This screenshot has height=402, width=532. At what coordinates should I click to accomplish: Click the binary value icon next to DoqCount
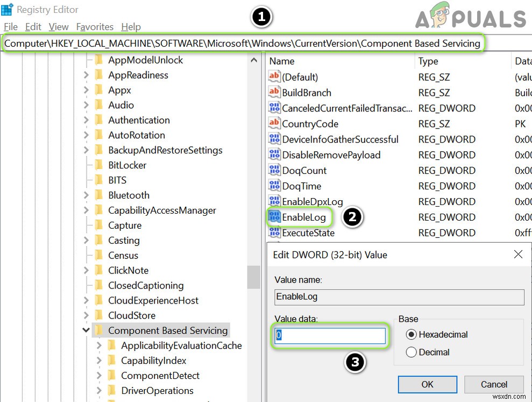(274, 170)
